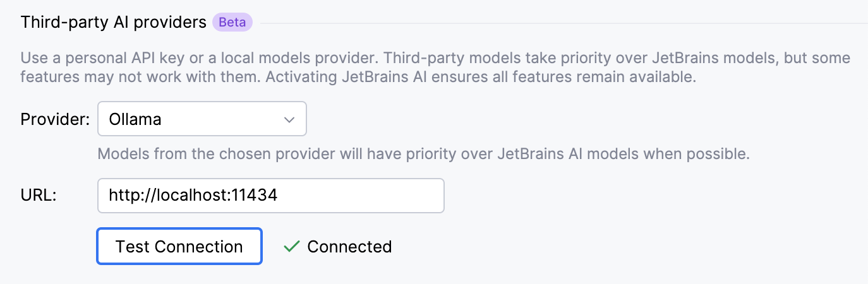Place cursor in http://localhost:11434 text
This screenshot has height=284, width=868.
click(x=193, y=196)
